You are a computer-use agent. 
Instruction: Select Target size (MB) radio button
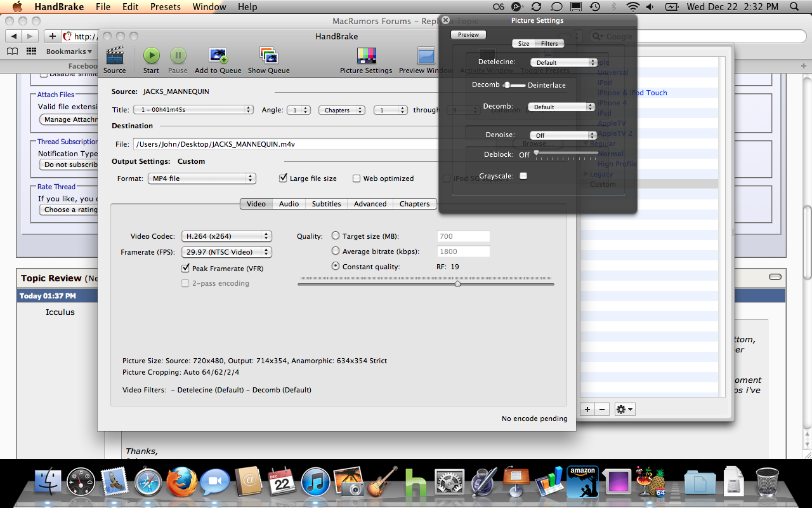336,236
